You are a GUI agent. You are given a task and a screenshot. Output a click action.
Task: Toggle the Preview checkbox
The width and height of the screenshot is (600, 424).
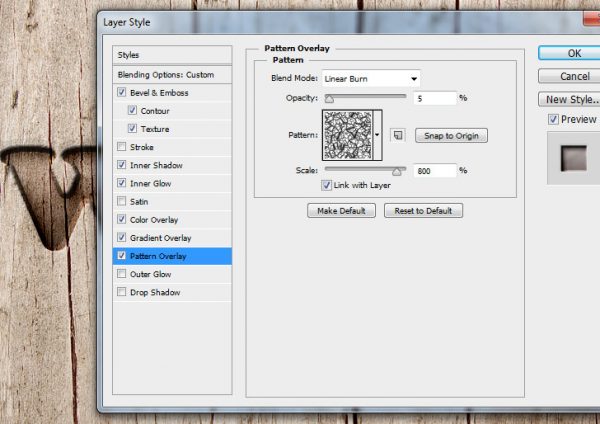tap(553, 119)
